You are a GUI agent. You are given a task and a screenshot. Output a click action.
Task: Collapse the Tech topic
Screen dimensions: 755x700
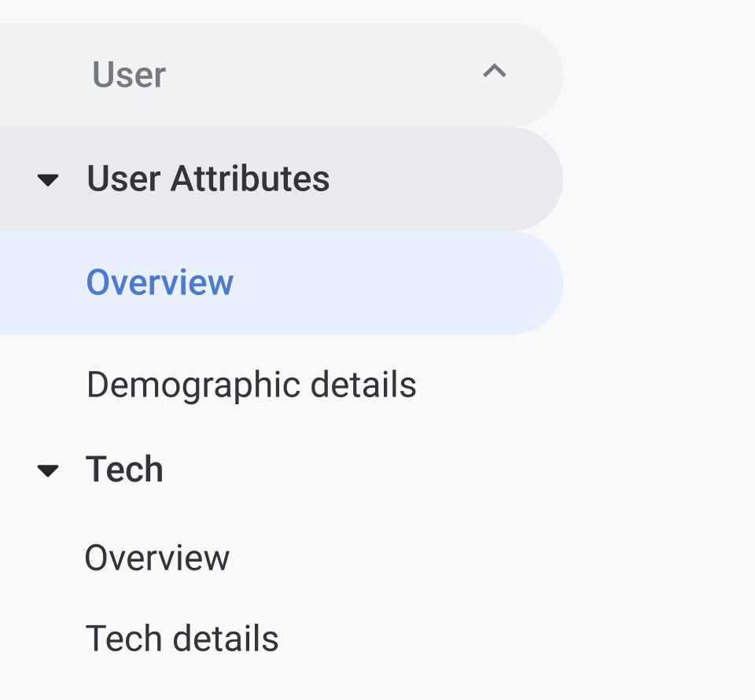pos(49,470)
